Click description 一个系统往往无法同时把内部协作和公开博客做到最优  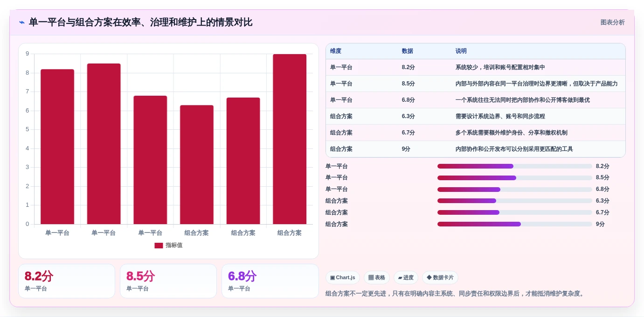click(523, 100)
